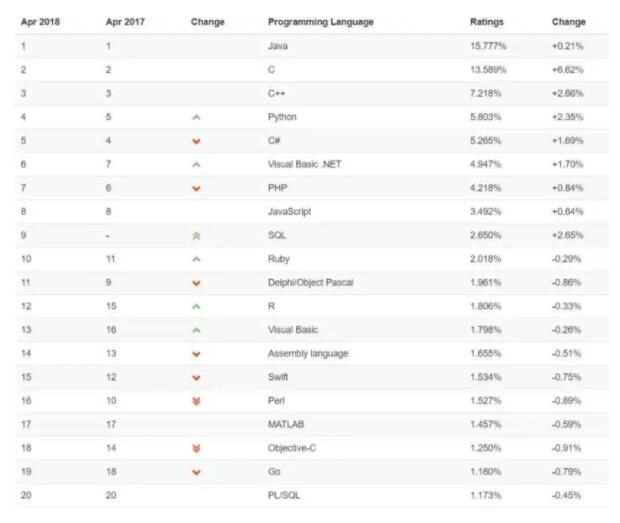This screenshot has width=620, height=523.
Task: Click the MATLAB language entry
Action: (x=285, y=424)
